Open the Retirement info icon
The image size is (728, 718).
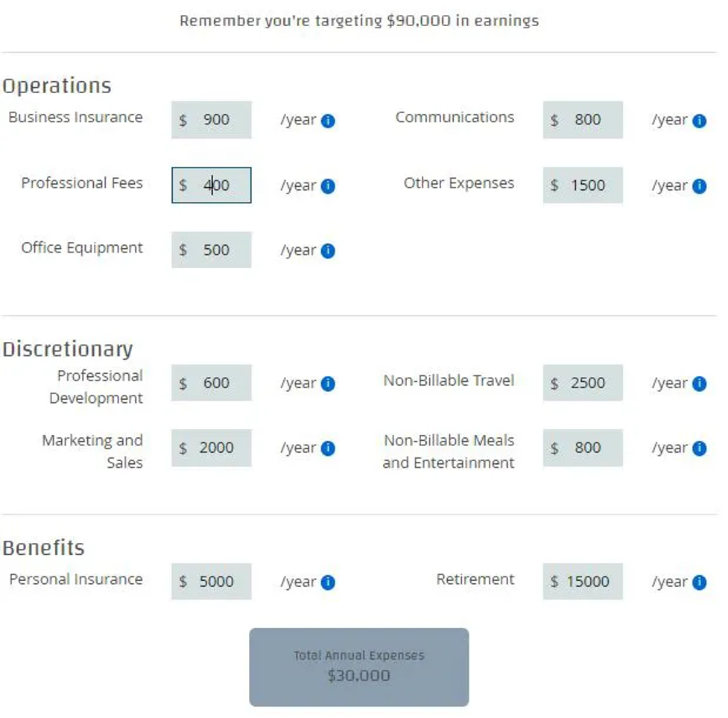(699, 582)
